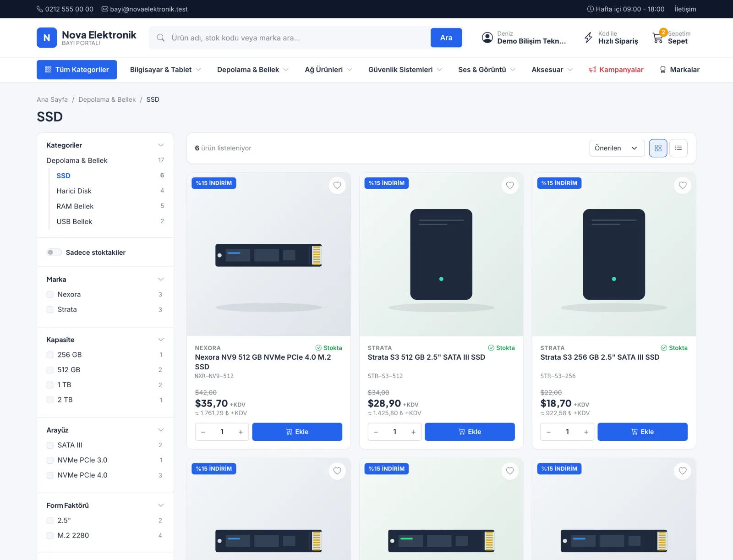Open the shopping cart icon
The image size is (733, 560).
point(658,38)
